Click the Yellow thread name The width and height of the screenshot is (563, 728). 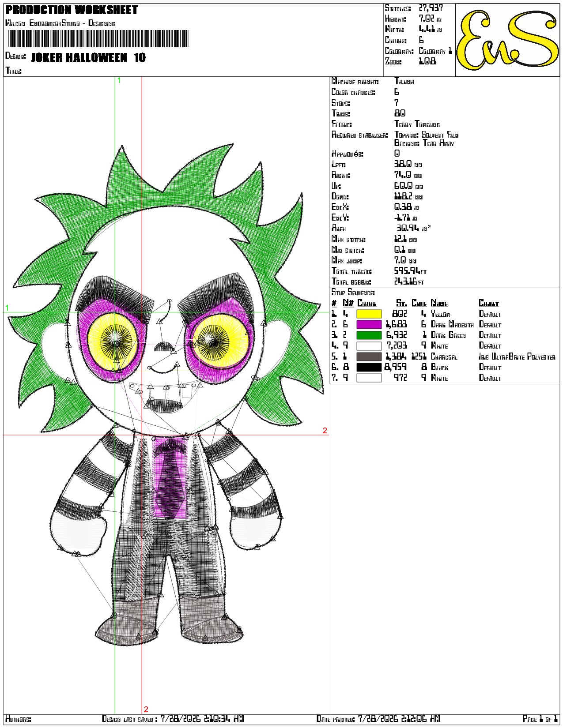[x=441, y=314]
